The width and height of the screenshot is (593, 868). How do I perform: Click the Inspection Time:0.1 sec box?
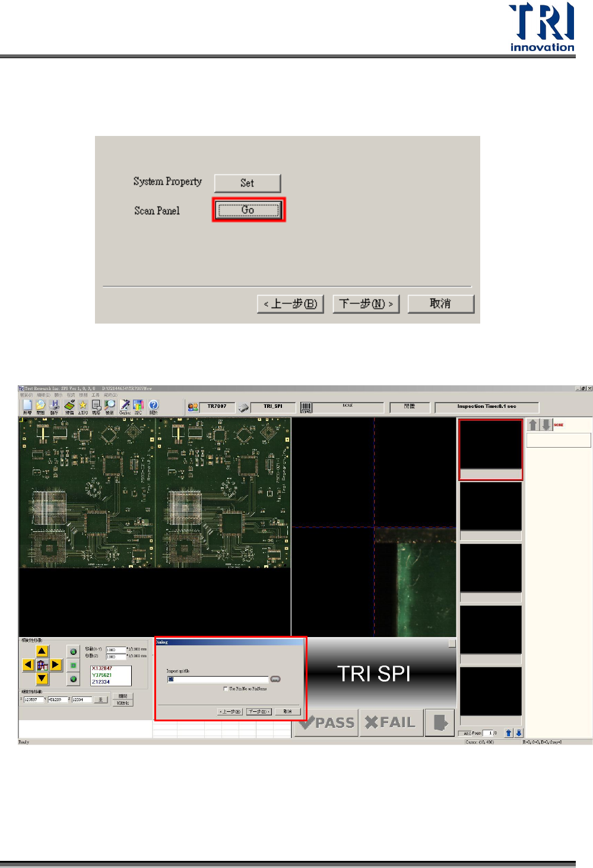point(487,407)
